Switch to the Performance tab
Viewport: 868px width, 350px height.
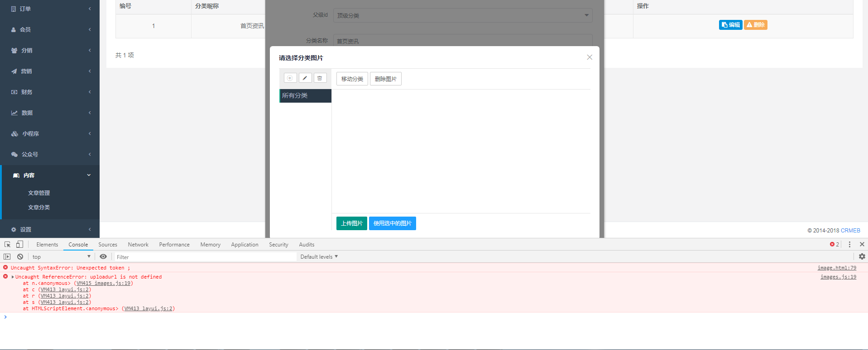pos(174,245)
